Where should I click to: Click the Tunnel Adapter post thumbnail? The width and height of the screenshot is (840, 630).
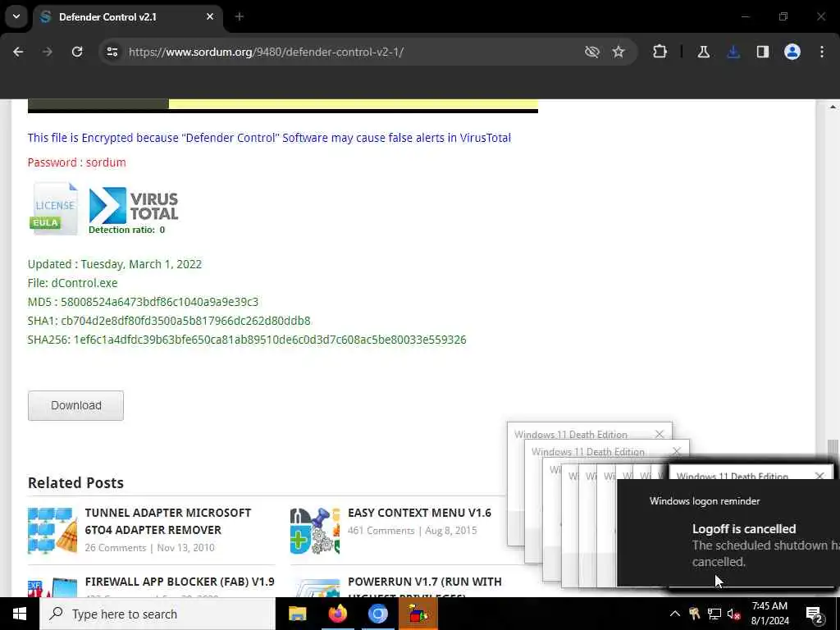click(x=52, y=531)
